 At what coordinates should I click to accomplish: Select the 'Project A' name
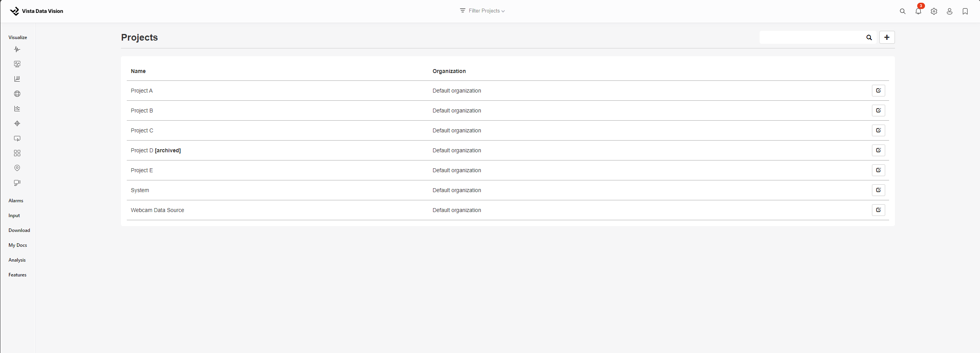142,91
